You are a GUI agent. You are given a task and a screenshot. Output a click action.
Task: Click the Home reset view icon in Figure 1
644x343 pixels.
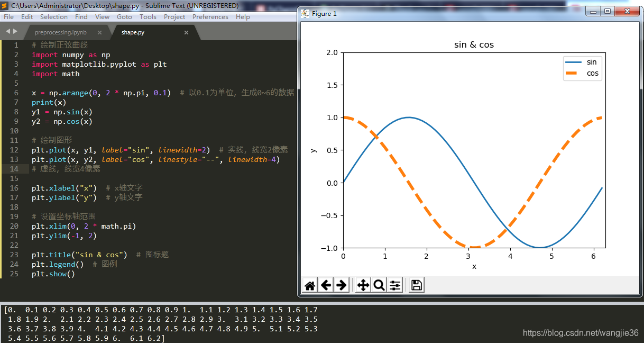pos(310,285)
